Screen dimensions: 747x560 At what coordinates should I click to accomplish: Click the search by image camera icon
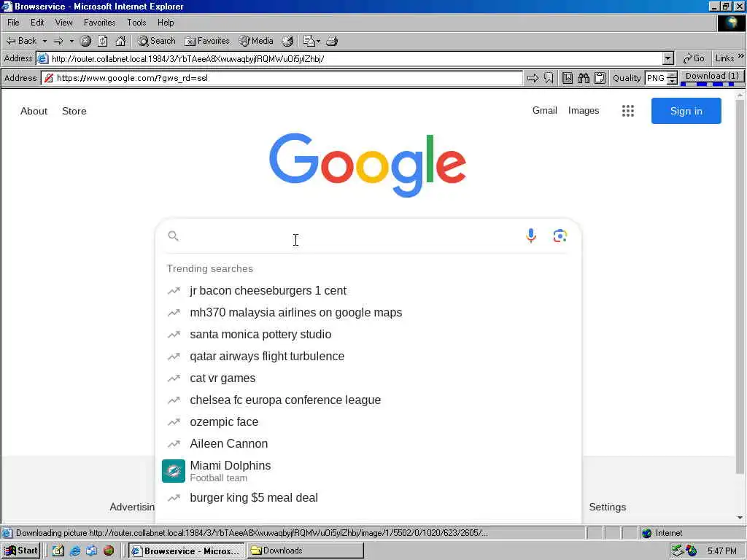[x=560, y=236]
